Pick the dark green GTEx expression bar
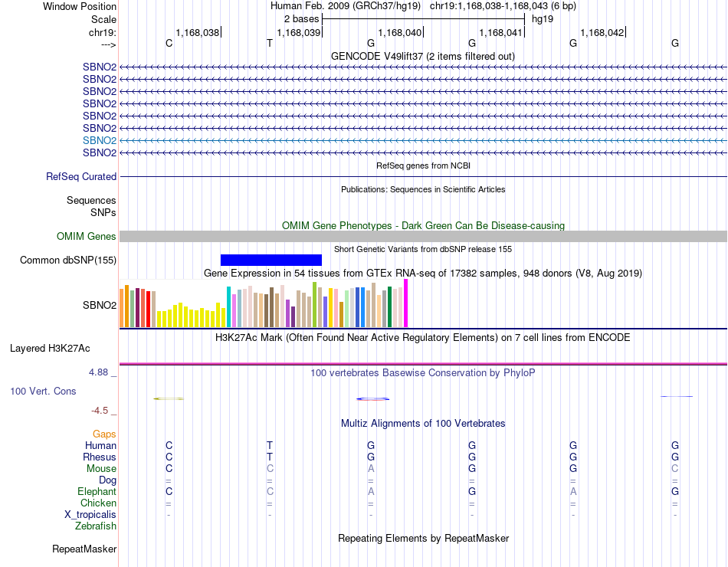 [x=390, y=307]
